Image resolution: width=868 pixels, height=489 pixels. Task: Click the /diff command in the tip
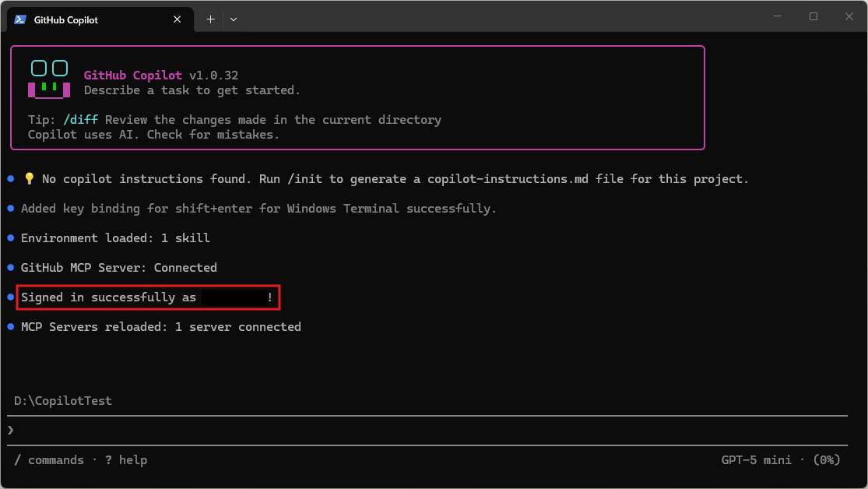(x=82, y=120)
